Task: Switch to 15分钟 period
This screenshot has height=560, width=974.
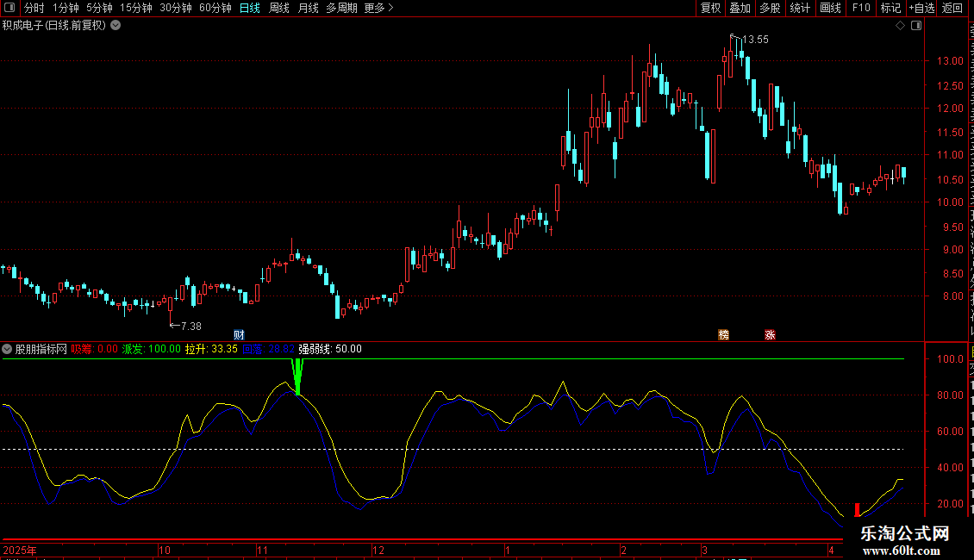Action: [136, 8]
